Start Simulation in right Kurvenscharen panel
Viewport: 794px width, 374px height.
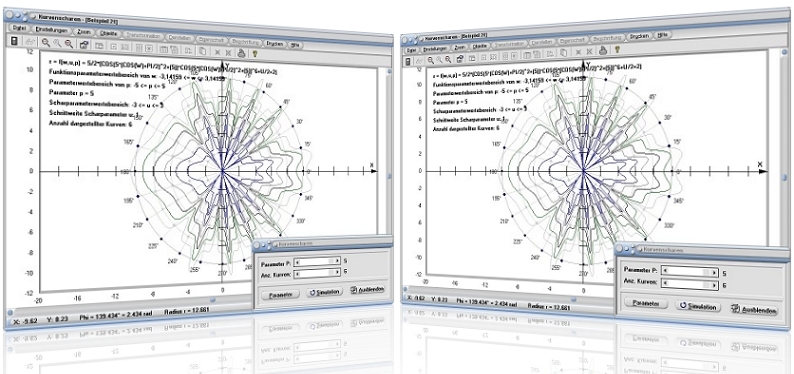[698, 307]
